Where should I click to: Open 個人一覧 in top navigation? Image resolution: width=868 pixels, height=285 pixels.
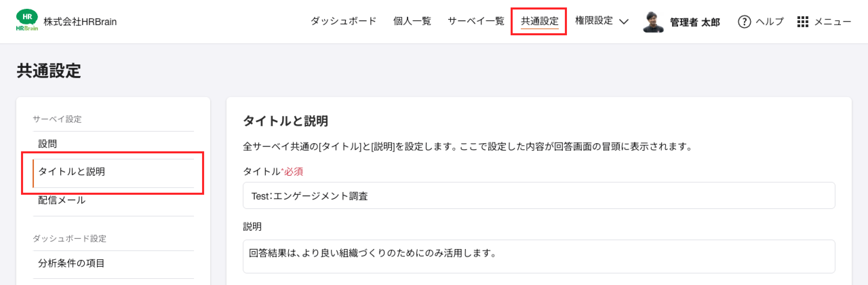click(412, 21)
